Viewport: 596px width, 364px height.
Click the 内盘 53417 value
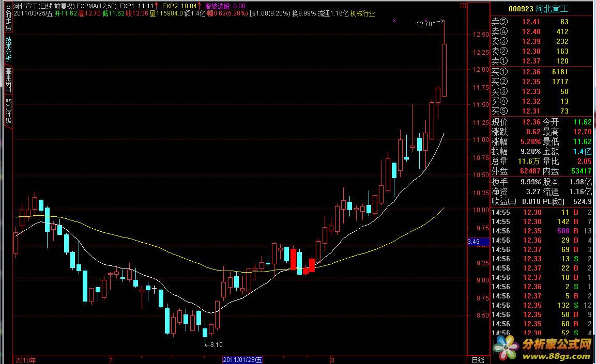click(581, 171)
